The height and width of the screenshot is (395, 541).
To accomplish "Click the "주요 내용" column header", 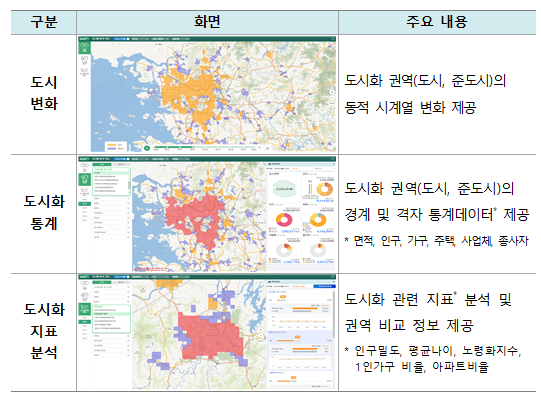I will 437,21.
